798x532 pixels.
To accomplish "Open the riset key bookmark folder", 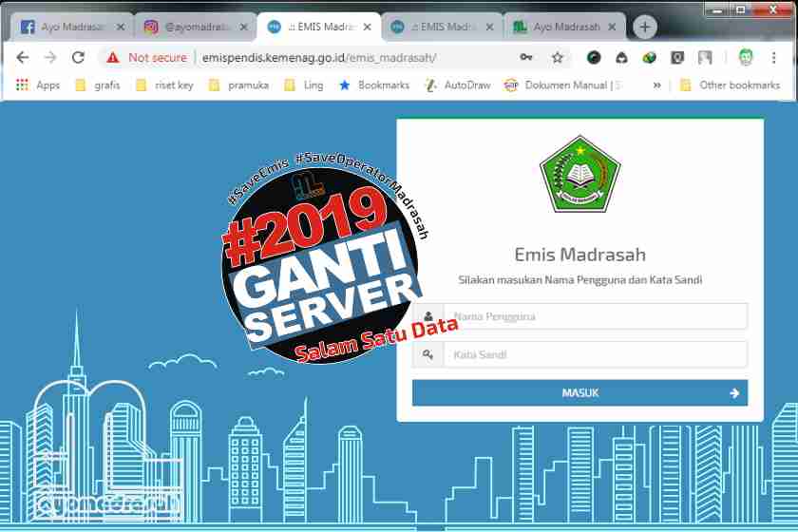I will pyautogui.click(x=165, y=85).
